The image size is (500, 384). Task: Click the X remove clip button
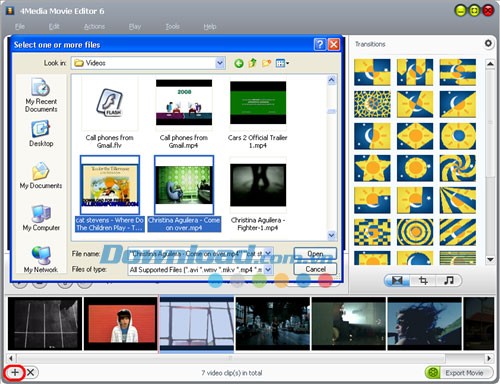coord(30,372)
